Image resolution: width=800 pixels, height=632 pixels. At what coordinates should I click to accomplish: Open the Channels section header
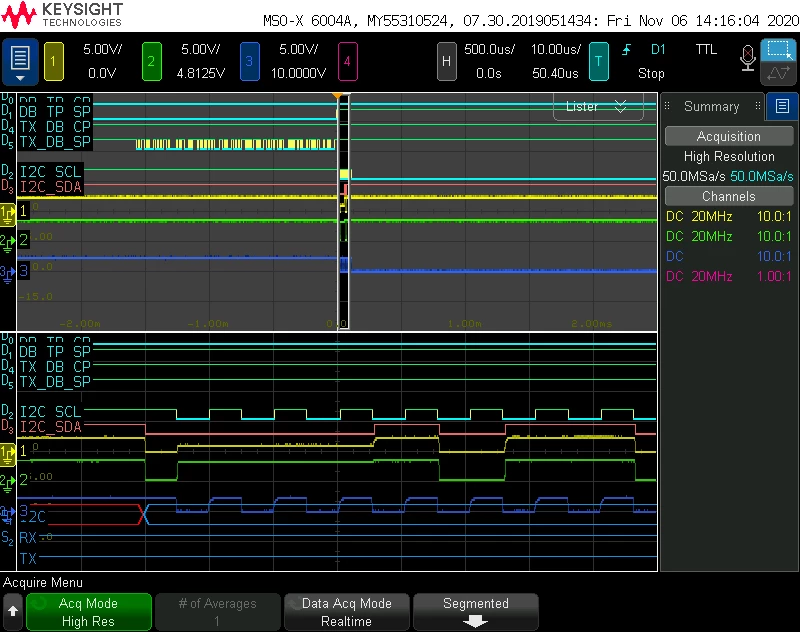[x=729, y=196]
